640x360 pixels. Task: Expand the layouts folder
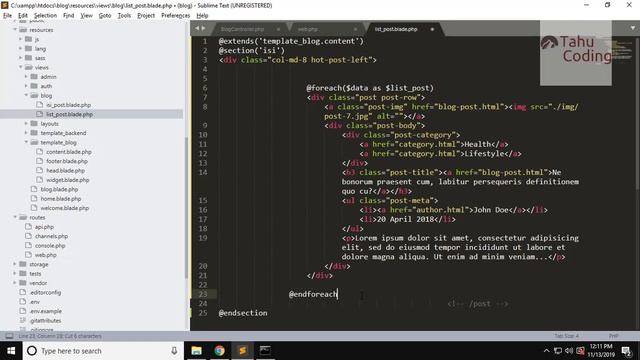26,124
